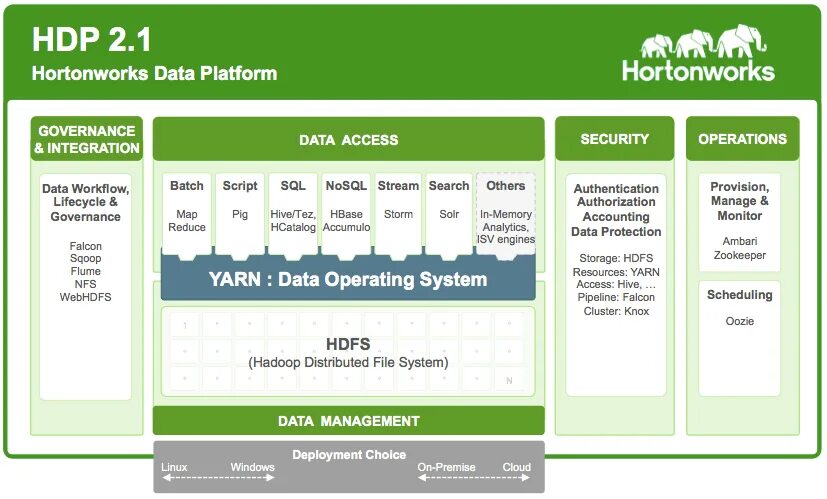This screenshot has width=827, height=499.
Task: Click Cluster: Knox line
Action: [616, 311]
